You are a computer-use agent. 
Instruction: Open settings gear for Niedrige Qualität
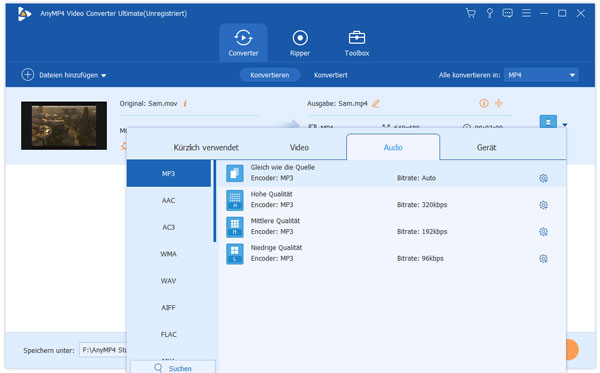point(543,259)
